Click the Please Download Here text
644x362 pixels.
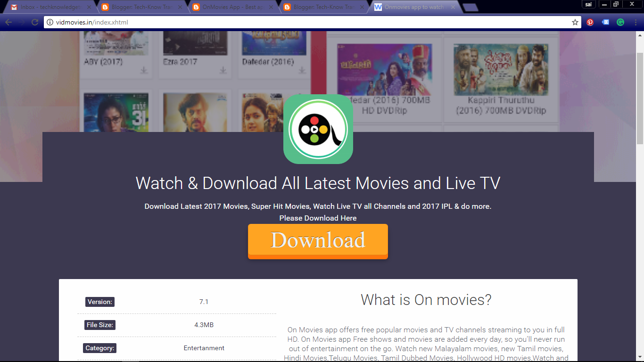pos(318,218)
